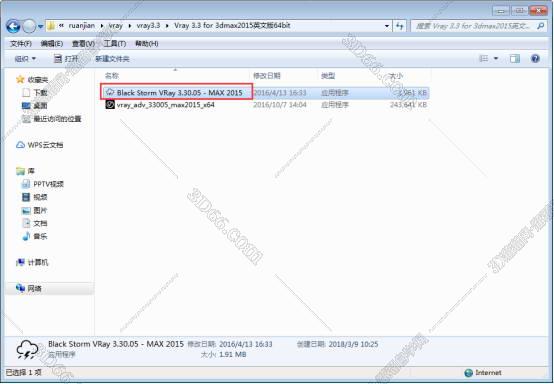This screenshot has width=554, height=384.
Task: Expand the 组织 dropdown
Action: (x=25, y=59)
